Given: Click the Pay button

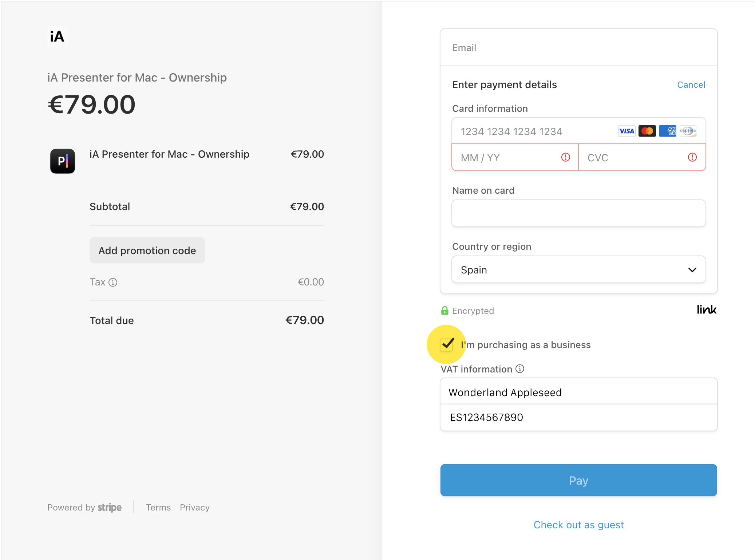Looking at the screenshot, I should (x=578, y=480).
